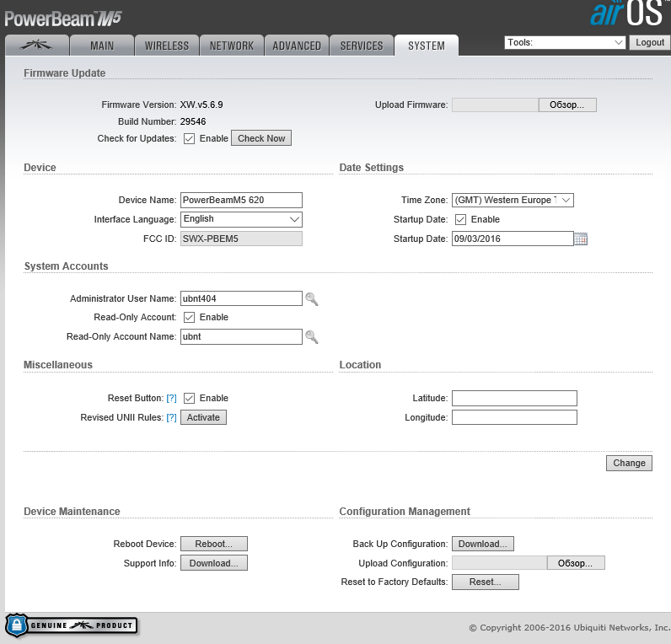The height and width of the screenshot is (644, 671).
Task: Click the Upload Configuration file path field
Action: coord(499,563)
